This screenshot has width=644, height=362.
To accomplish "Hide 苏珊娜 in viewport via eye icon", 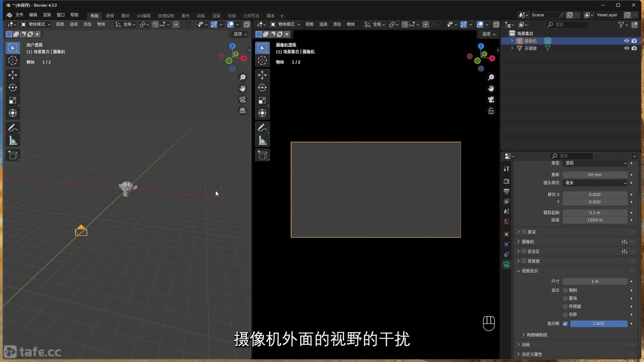I will [x=626, y=48].
